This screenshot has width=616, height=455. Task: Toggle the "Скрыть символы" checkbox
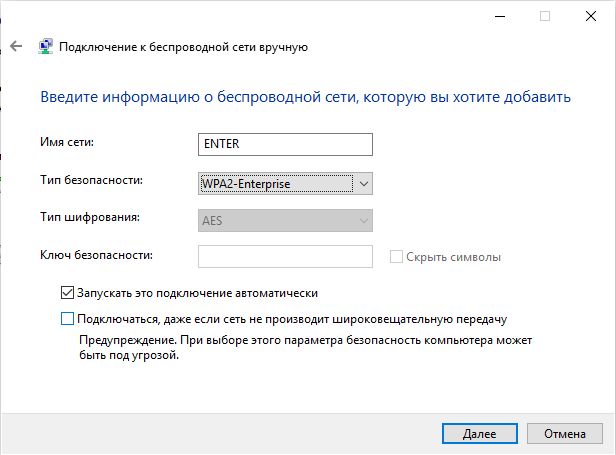pyautogui.click(x=396, y=257)
